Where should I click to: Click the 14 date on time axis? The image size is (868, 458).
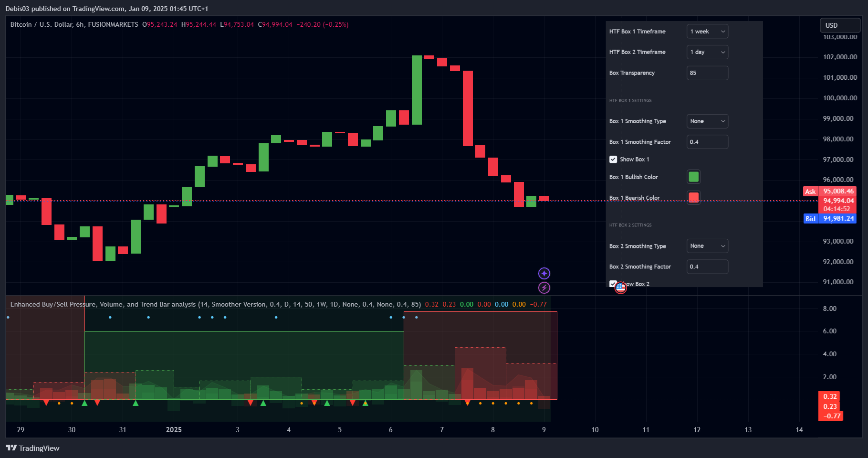799,430
